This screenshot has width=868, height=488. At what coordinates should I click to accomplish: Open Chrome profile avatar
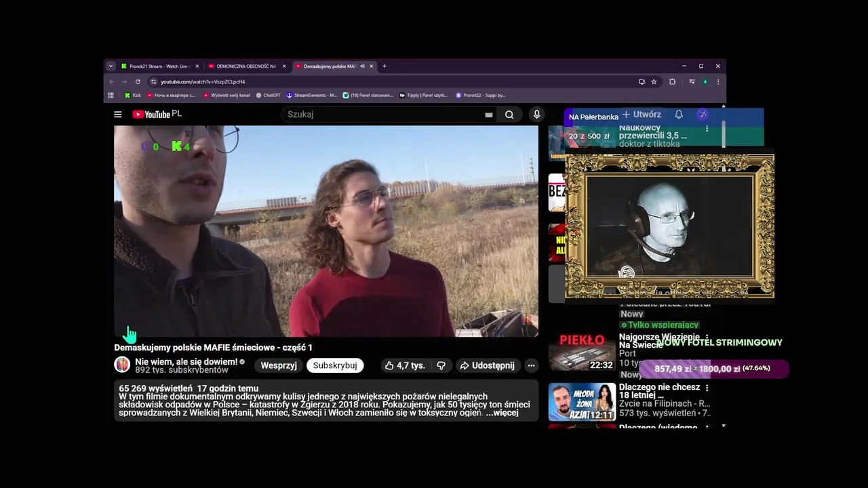click(705, 81)
